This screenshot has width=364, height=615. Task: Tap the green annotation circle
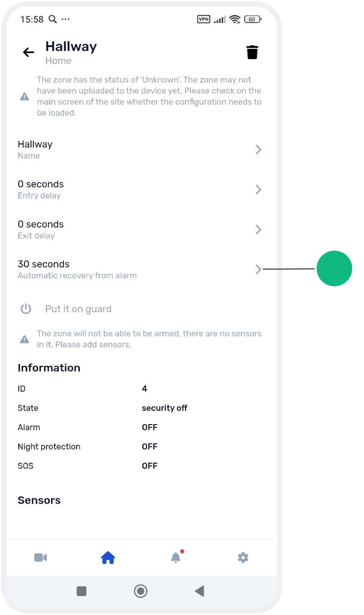tap(334, 268)
